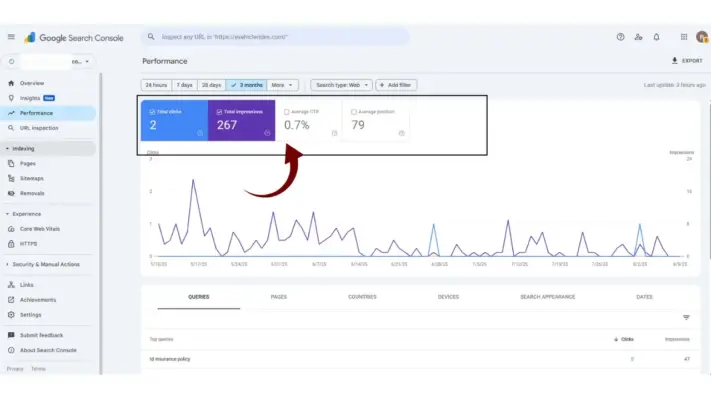711x400 pixels.
Task: Click the Overview home icon
Action: point(11,83)
